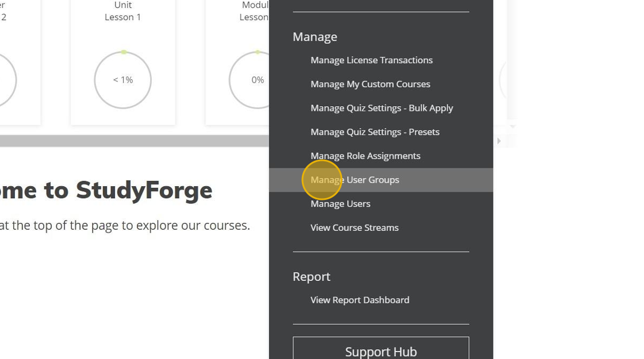
Task: Click the horizontal scrollbar under course cards
Action: click(x=132, y=141)
